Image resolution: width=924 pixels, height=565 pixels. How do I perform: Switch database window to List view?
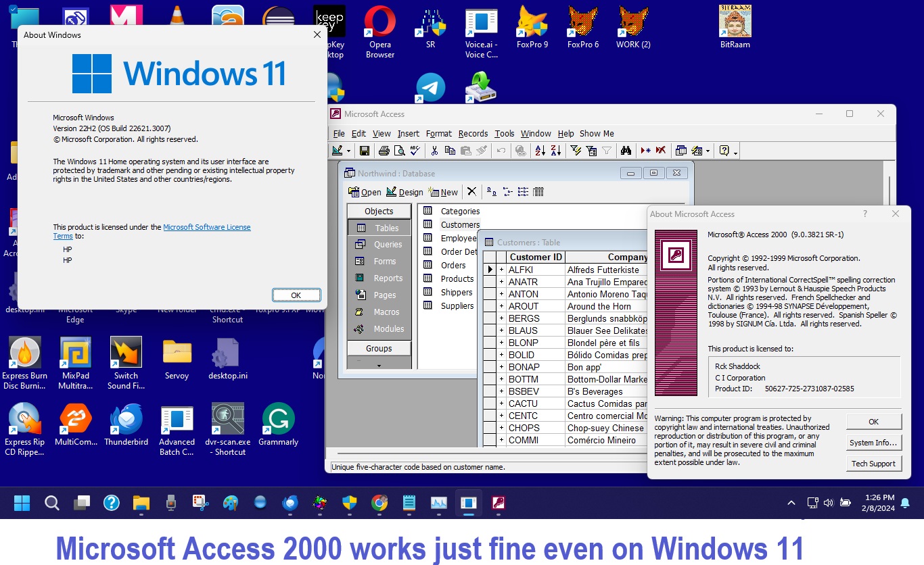pos(523,192)
